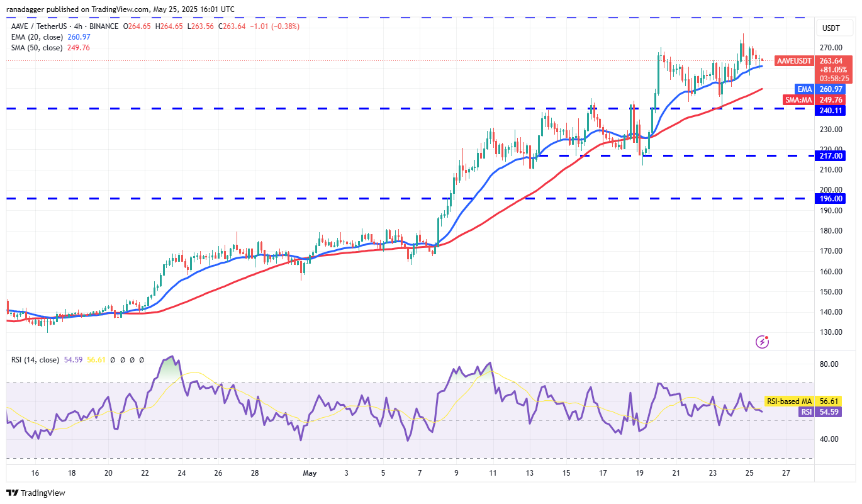Select the 217.00 support level label
Screen dimensions: 862x504
click(831, 155)
